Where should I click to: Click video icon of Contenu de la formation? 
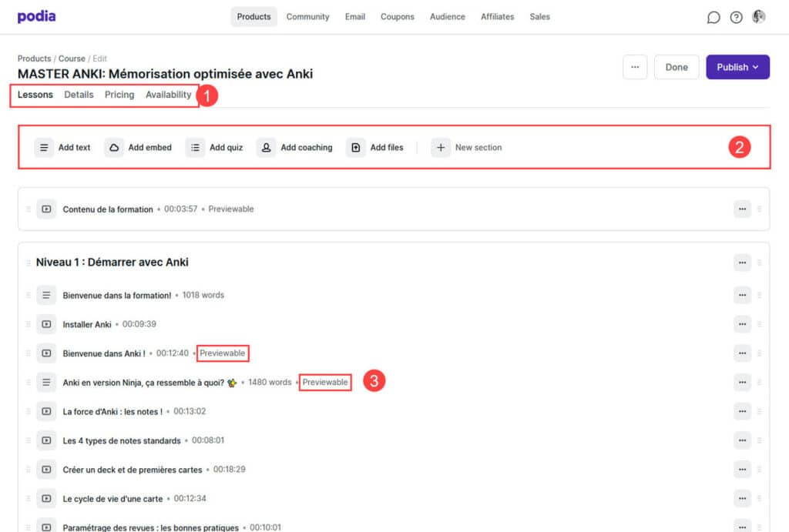(x=46, y=209)
